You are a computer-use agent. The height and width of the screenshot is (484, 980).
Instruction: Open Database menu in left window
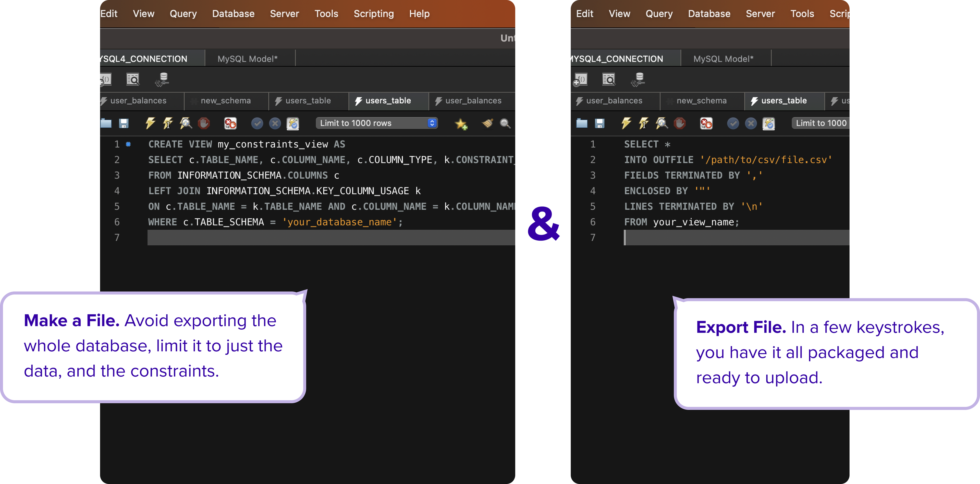pyautogui.click(x=233, y=14)
